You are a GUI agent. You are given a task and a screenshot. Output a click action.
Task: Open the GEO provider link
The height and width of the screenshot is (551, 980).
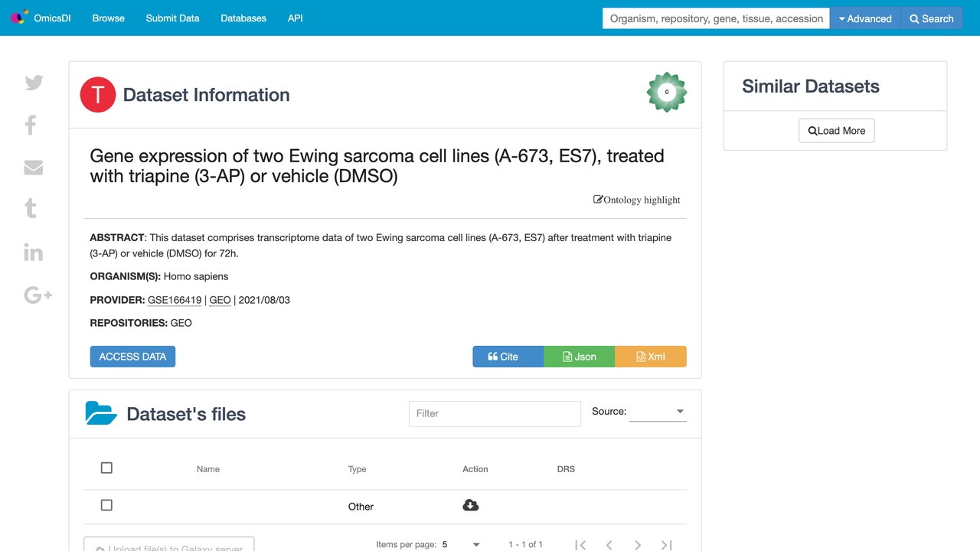tap(220, 300)
